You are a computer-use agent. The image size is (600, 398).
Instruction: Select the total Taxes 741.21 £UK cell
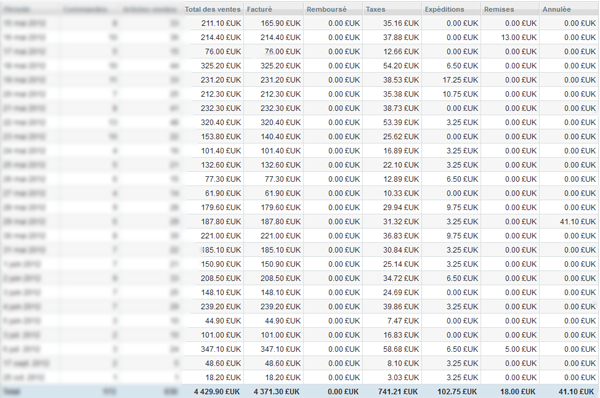[x=392, y=391]
